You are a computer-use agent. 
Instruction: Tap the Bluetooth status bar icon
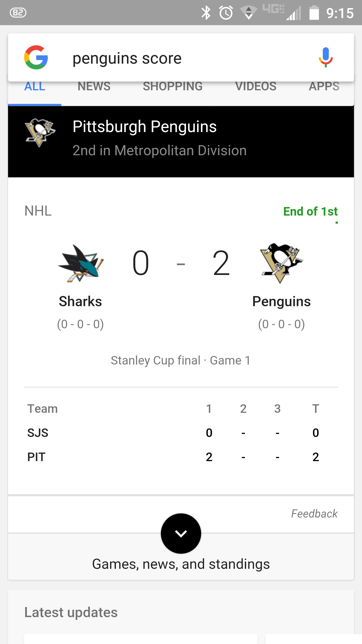coord(206,13)
